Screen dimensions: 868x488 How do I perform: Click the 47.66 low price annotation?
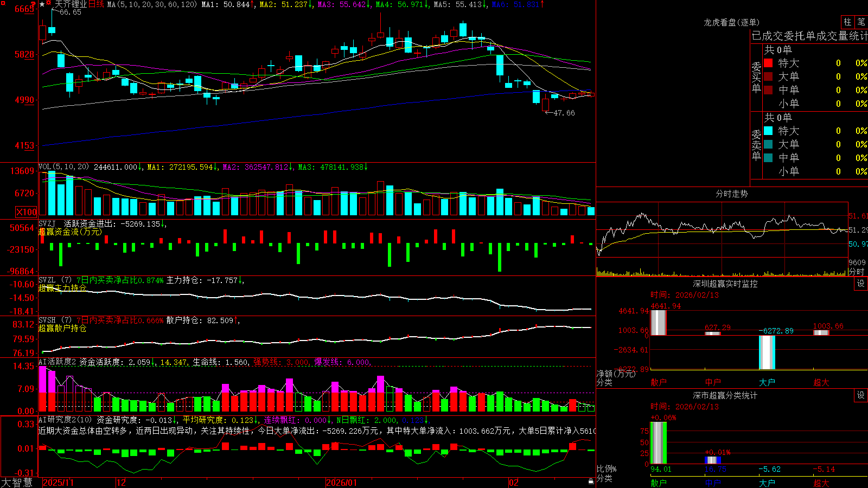(x=564, y=113)
